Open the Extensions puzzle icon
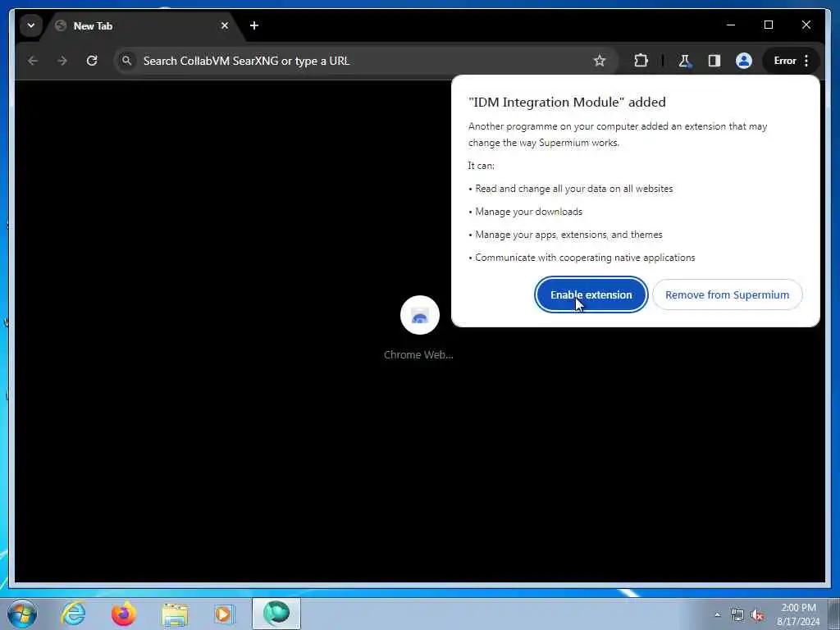 (x=641, y=61)
